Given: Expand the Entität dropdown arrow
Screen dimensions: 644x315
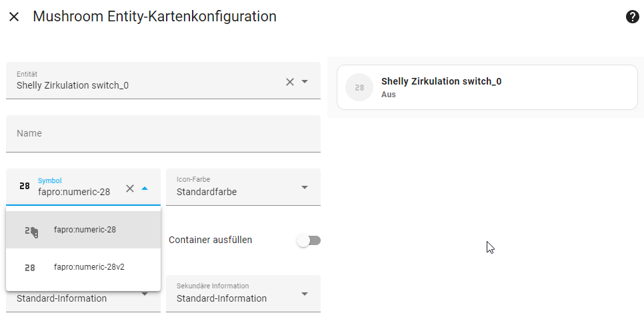Looking at the screenshot, I should [x=305, y=81].
